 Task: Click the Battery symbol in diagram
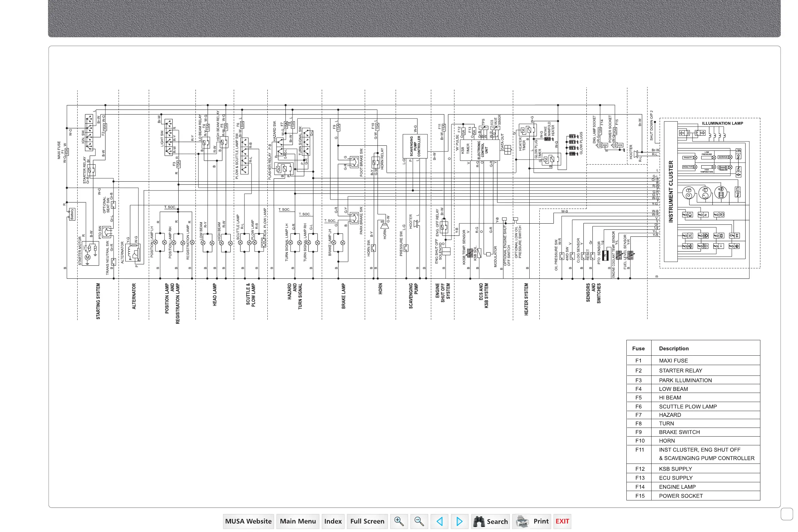pos(72,214)
